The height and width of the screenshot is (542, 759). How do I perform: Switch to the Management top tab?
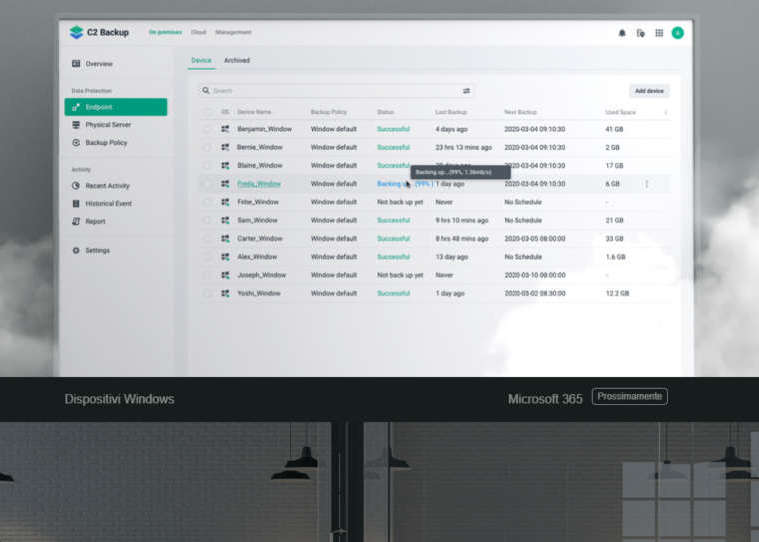(233, 32)
